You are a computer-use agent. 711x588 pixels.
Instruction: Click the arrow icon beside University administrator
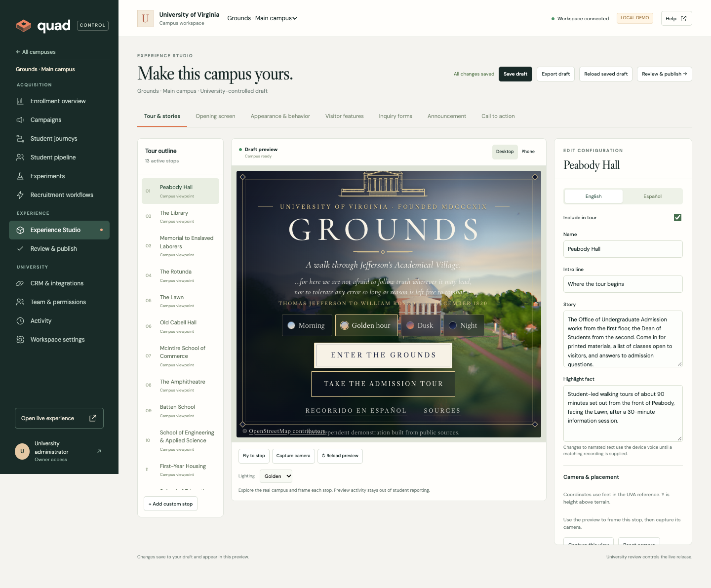pos(99,451)
